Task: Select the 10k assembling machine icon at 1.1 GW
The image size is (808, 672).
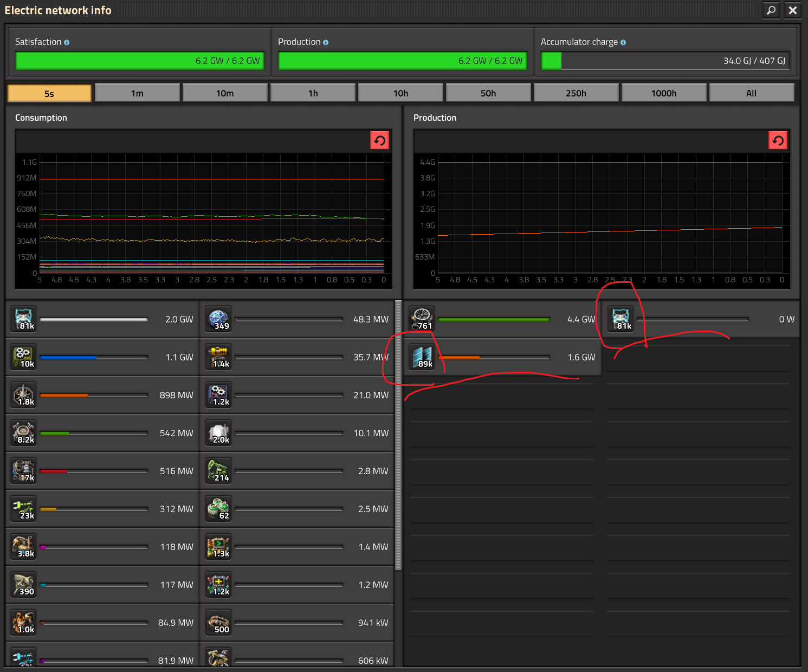Action: tap(24, 357)
